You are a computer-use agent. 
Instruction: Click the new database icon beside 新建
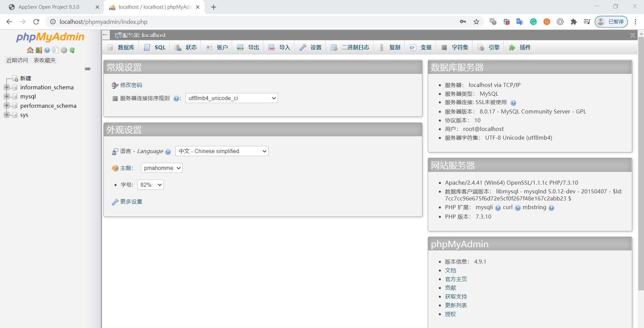[15, 79]
